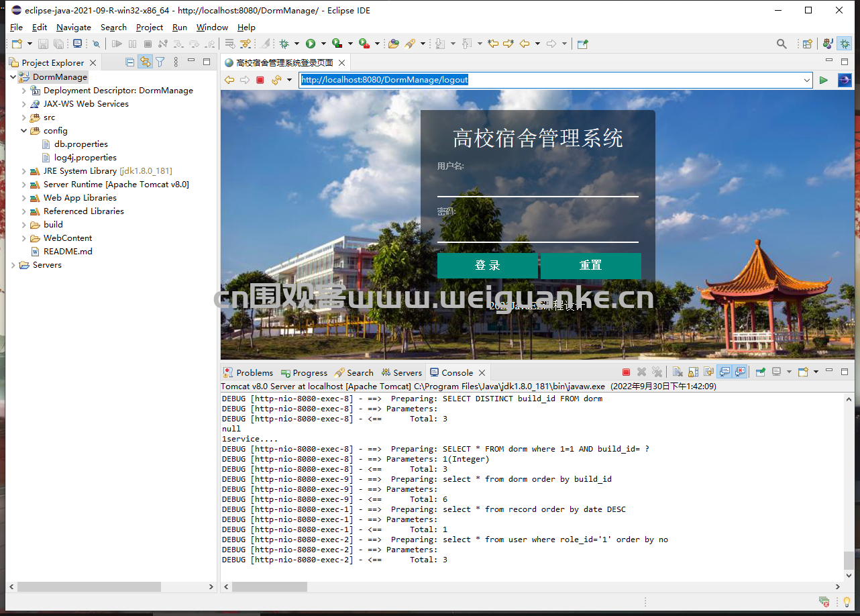Terminate the server with the console stop icon
The image size is (860, 616).
click(626, 372)
